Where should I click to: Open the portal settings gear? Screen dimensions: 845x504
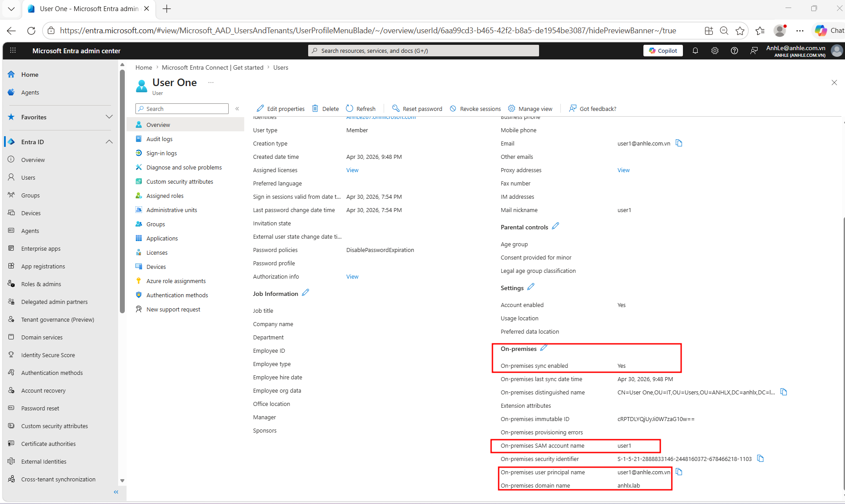[x=715, y=51]
